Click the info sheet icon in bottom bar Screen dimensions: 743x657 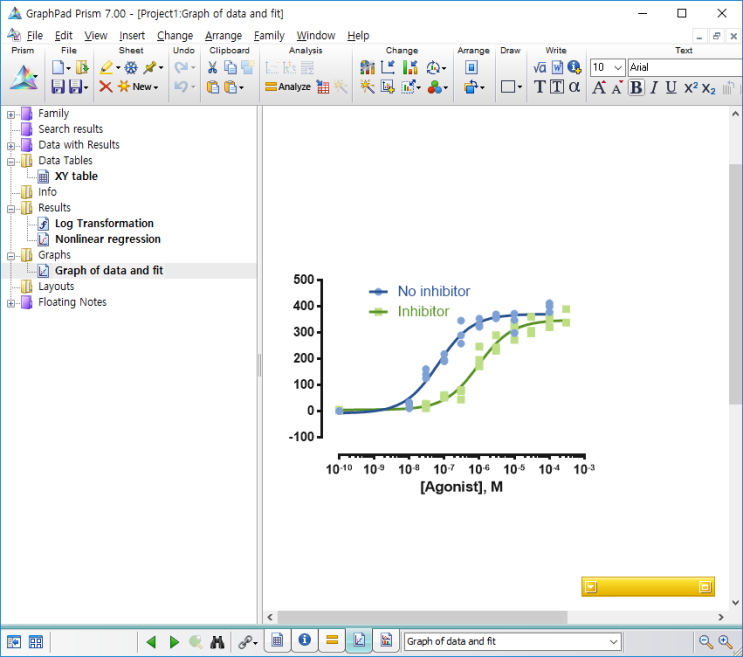305,641
